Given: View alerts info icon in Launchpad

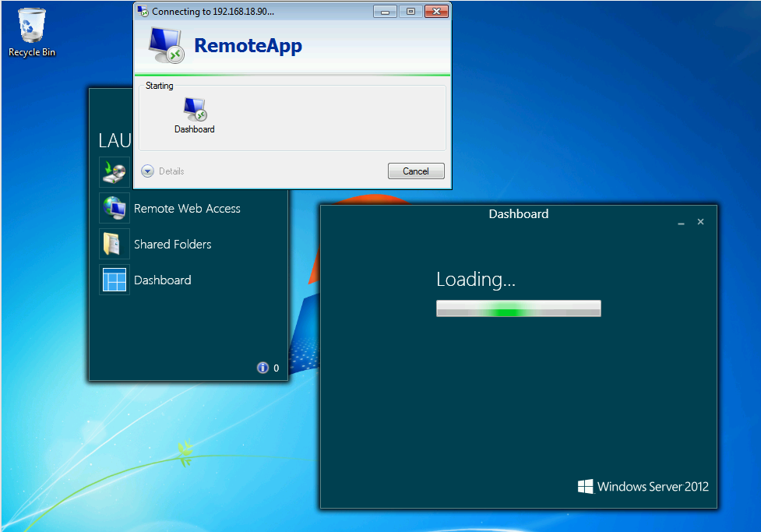Looking at the screenshot, I should 262,368.
